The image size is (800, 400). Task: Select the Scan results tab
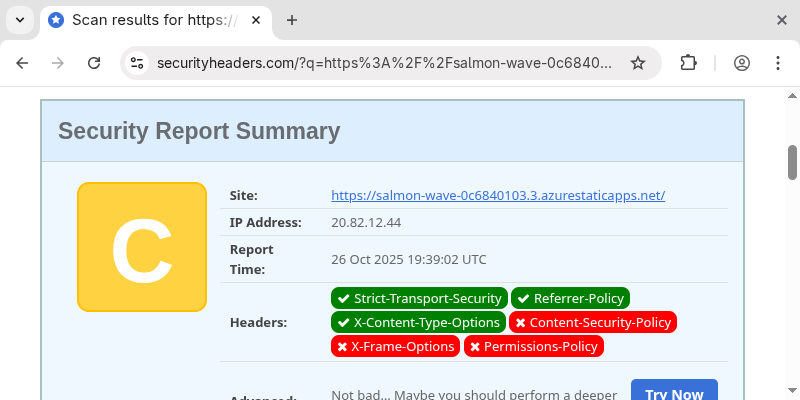[x=150, y=20]
